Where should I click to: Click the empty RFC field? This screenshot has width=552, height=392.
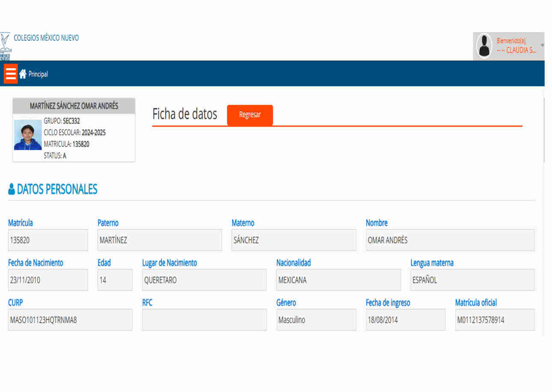pos(204,320)
